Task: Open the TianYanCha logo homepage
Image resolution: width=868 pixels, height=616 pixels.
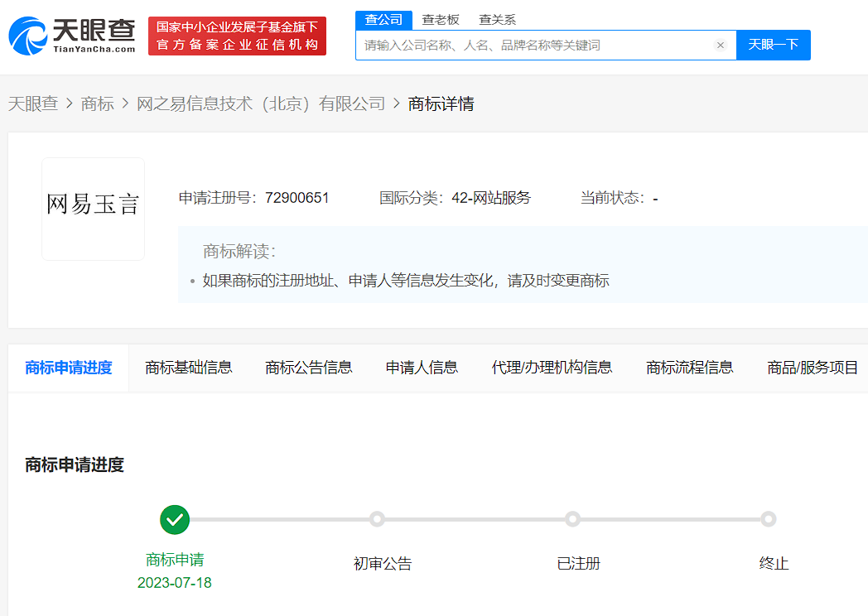Action: click(72, 36)
